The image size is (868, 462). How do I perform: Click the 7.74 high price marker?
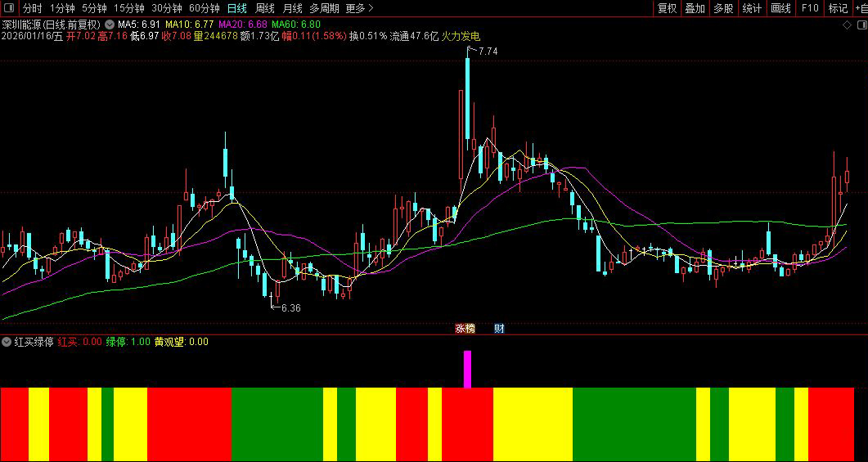point(488,51)
